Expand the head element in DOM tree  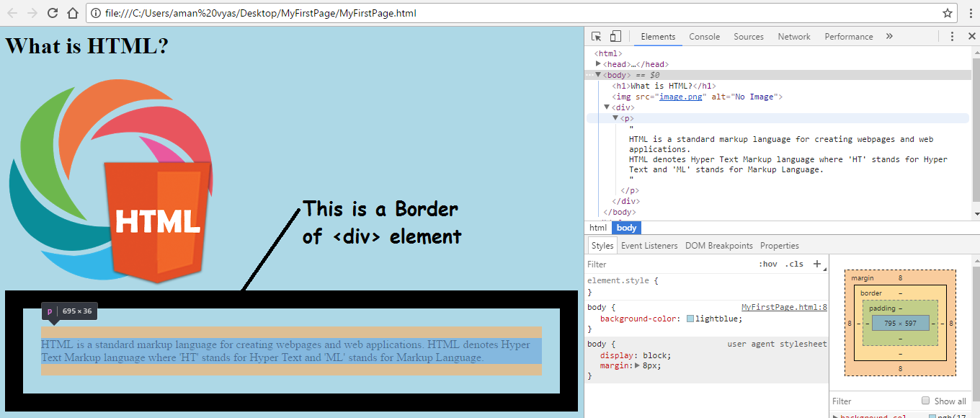pyautogui.click(x=599, y=63)
